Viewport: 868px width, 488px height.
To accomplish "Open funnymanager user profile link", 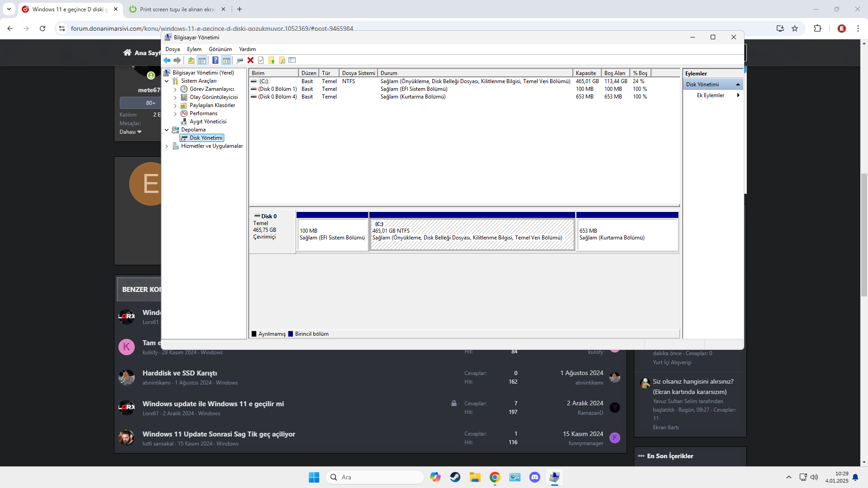I will (586, 443).
